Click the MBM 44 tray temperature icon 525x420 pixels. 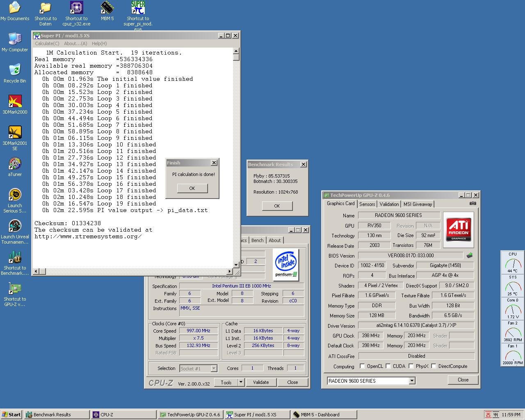[x=496, y=415]
